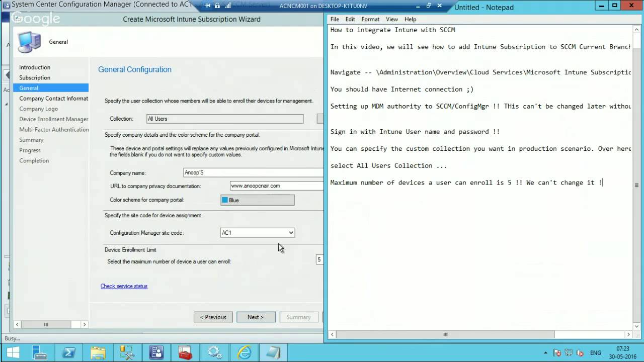Click the Collection field showing All Users

224,119
